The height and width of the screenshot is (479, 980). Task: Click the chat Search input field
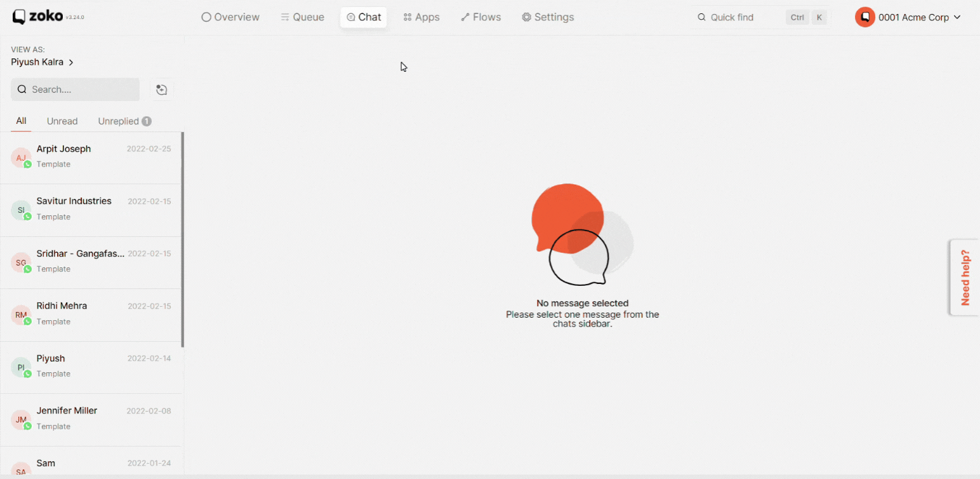point(76,90)
